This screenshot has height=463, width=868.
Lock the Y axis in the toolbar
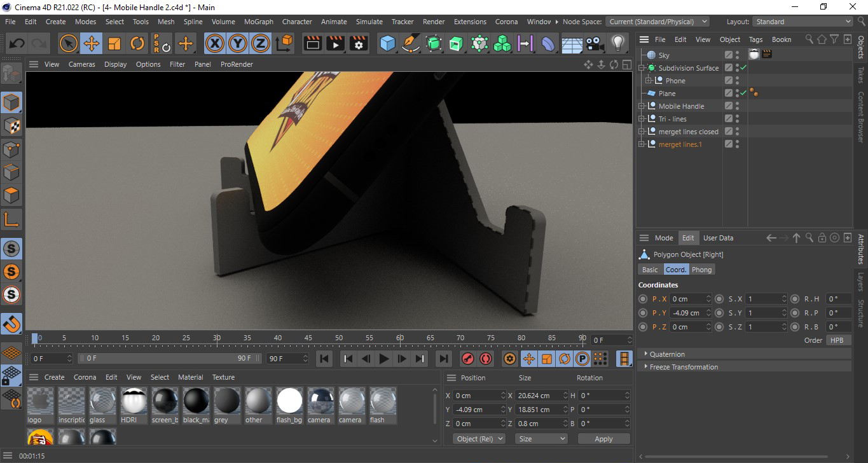coord(237,43)
